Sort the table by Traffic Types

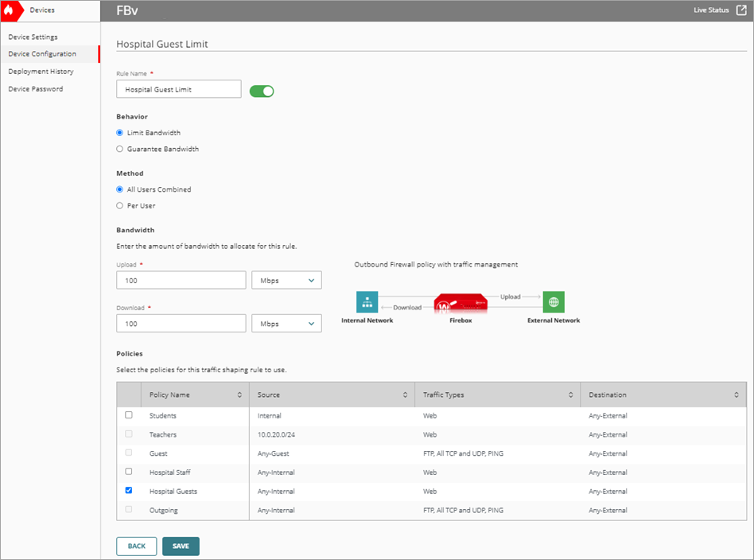click(569, 394)
